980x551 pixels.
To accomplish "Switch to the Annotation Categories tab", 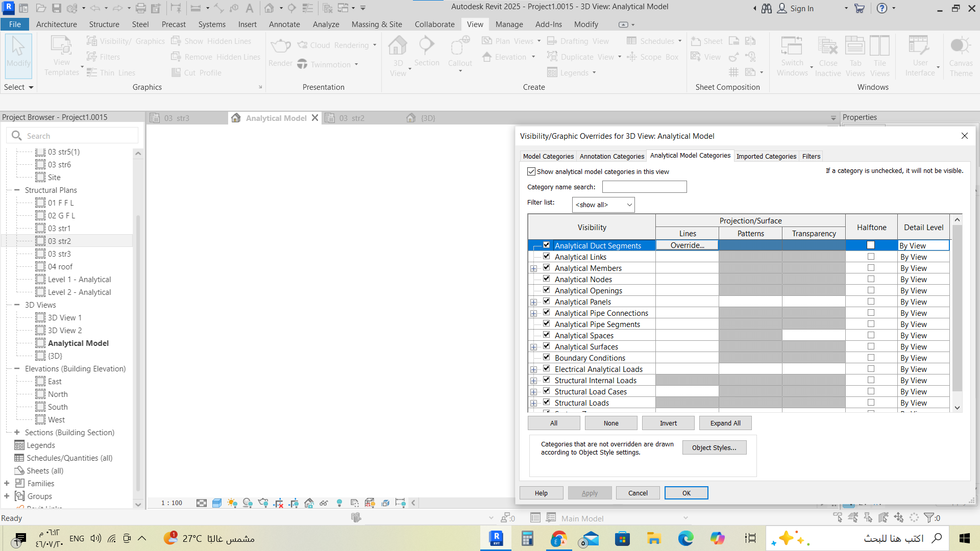I will [x=611, y=156].
